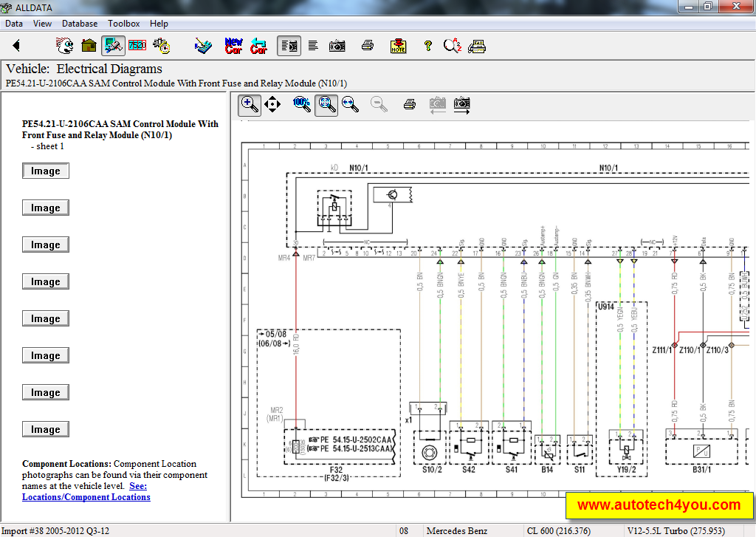Click component label B31/1 in diagram
The image size is (756, 537).
click(701, 470)
